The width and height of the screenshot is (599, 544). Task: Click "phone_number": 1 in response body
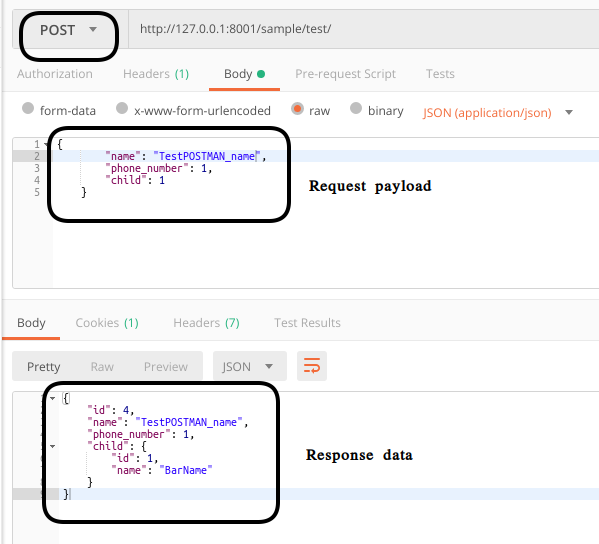click(x=141, y=434)
